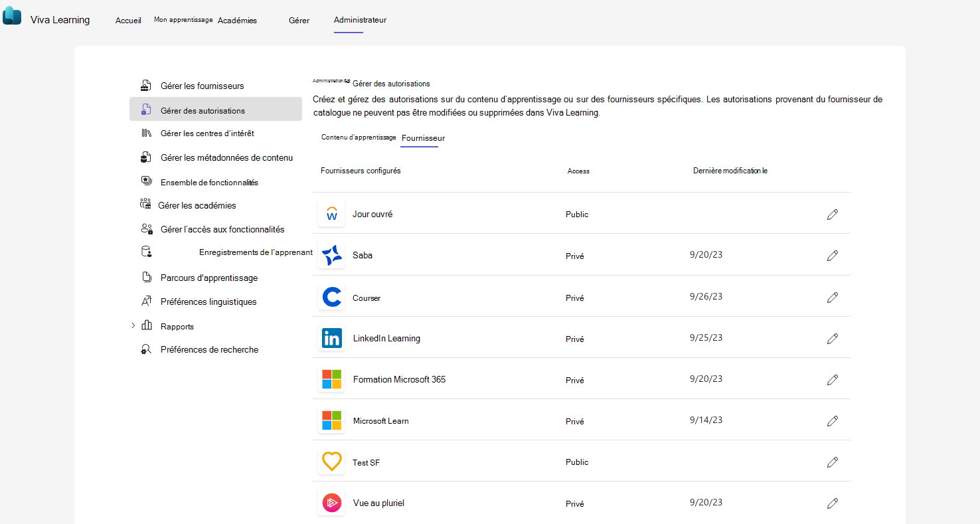Click the Préférences de recherche icon
Viewport: 980px width, 524px height.
point(146,349)
